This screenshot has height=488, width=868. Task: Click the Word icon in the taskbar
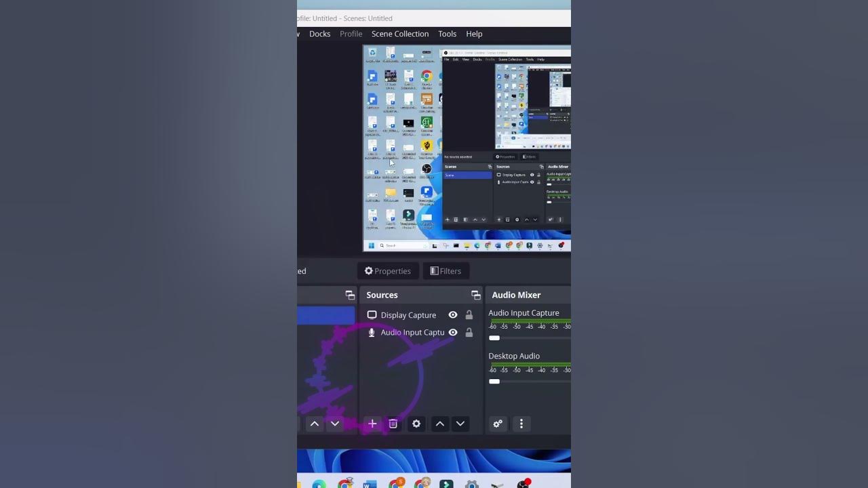click(370, 484)
